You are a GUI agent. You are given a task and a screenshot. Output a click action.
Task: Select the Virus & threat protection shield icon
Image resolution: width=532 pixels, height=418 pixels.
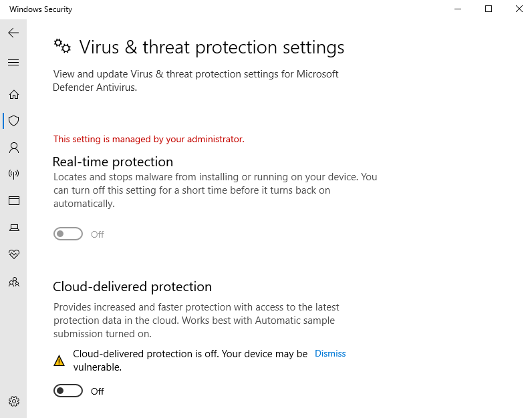click(14, 121)
